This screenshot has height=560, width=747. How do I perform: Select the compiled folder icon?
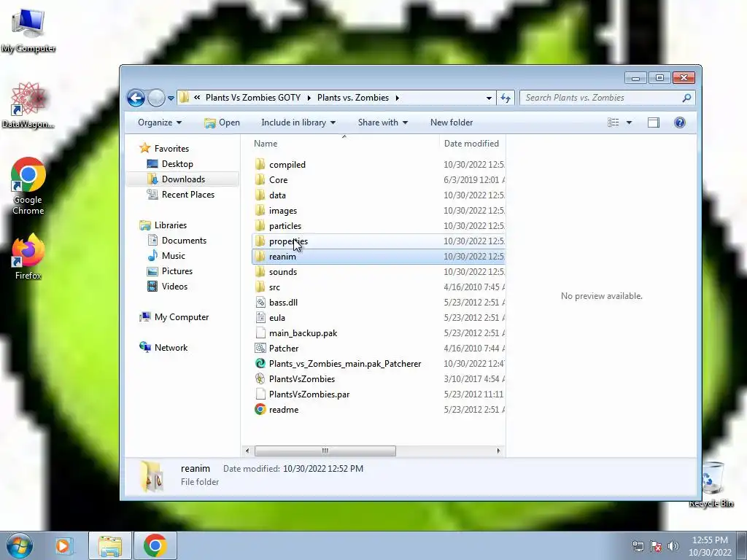coord(260,164)
